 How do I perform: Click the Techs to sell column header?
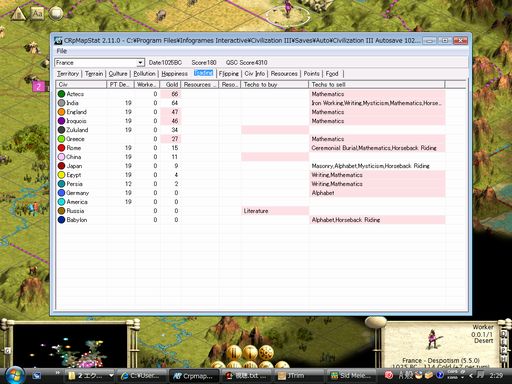point(377,85)
